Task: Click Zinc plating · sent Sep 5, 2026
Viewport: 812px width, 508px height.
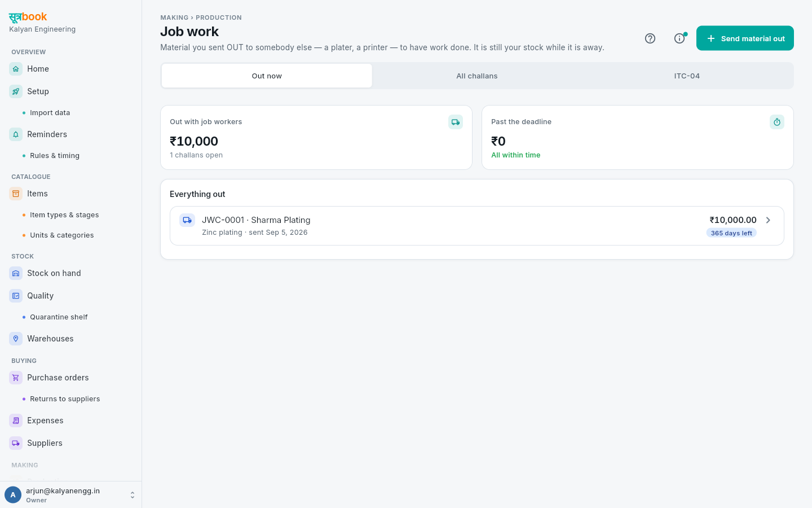Action: click(x=255, y=233)
